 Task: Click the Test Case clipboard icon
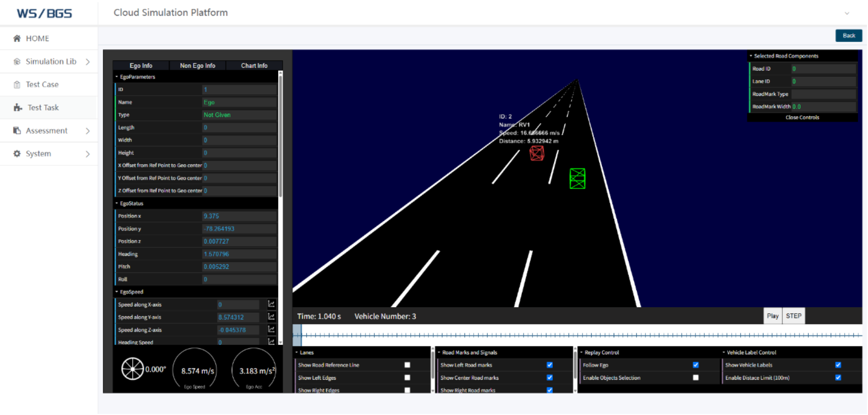17,85
